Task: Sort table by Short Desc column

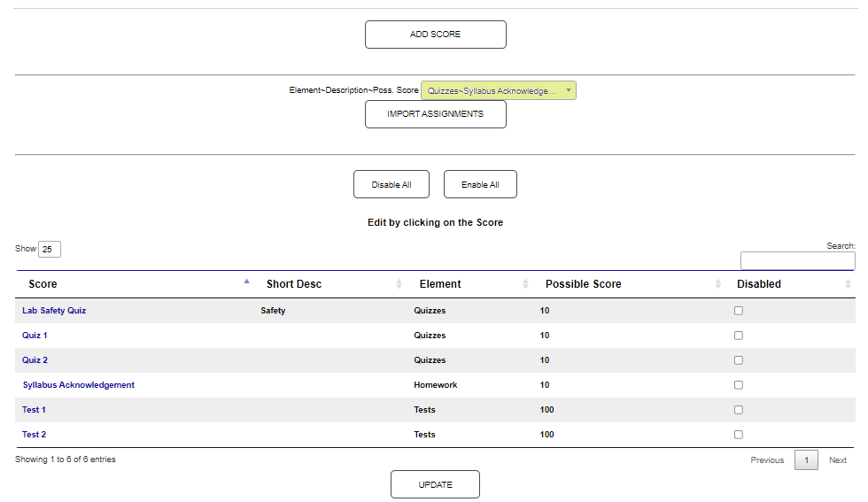Action: pyautogui.click(x=330, y=284)
